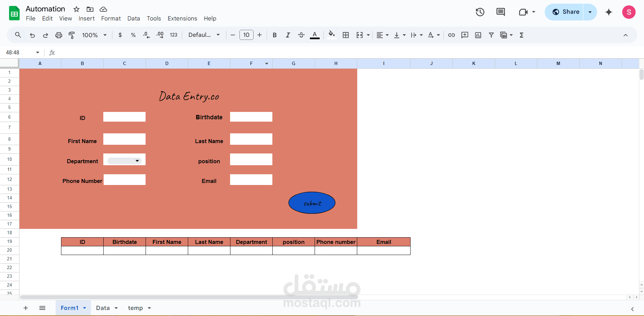
Task: Insert a link
Action: click(451, 35)
